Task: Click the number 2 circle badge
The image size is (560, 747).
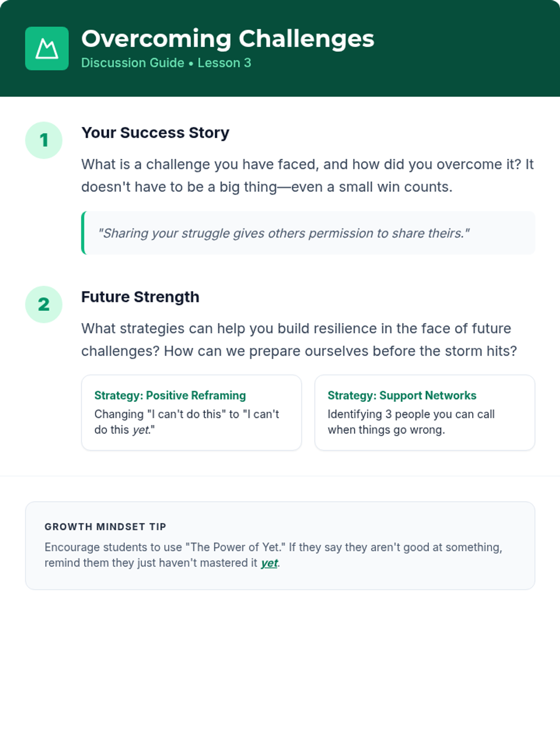Action: (44, 304)
